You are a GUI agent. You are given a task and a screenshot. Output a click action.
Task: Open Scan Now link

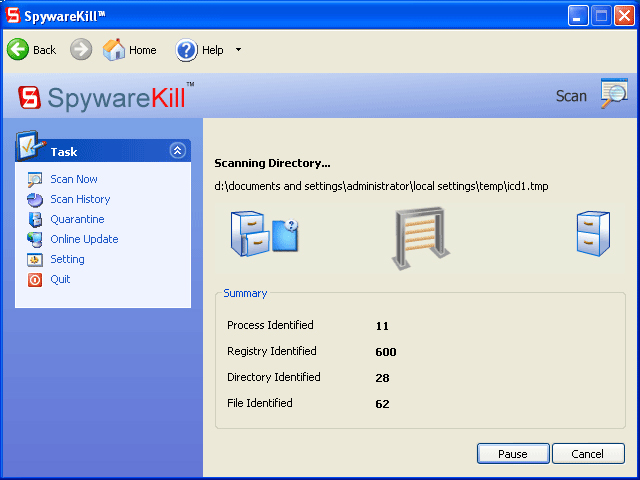tap(74, 179)
